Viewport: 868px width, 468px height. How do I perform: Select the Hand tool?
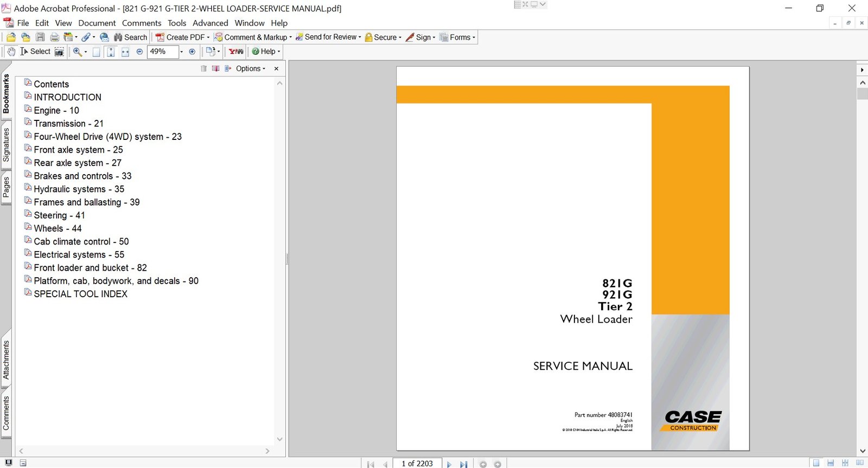(11, 52)
